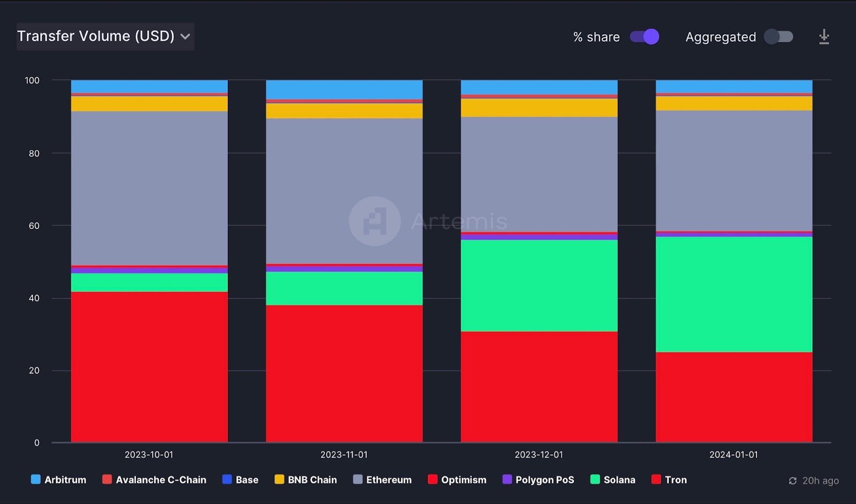Click the BNB Chain legend label
This screenshot has width=856, height=504.
[x=312, y=480]
